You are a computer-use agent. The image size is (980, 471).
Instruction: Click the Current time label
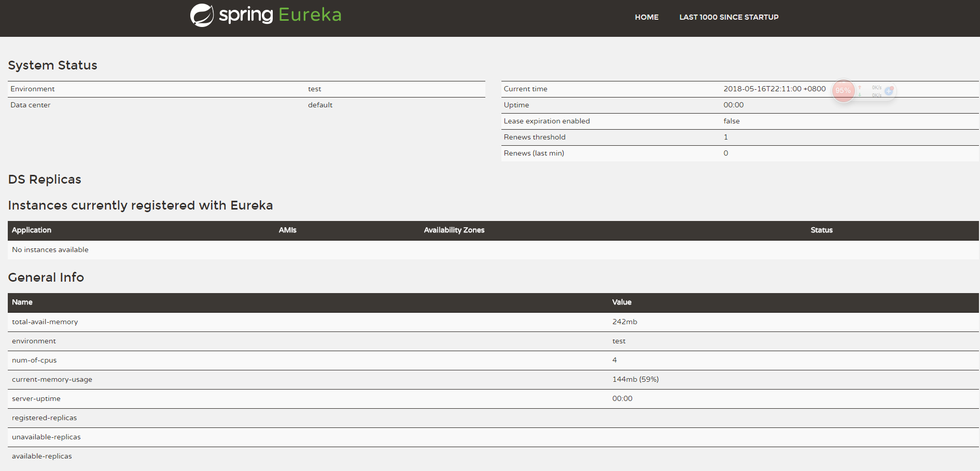point(525,89)
